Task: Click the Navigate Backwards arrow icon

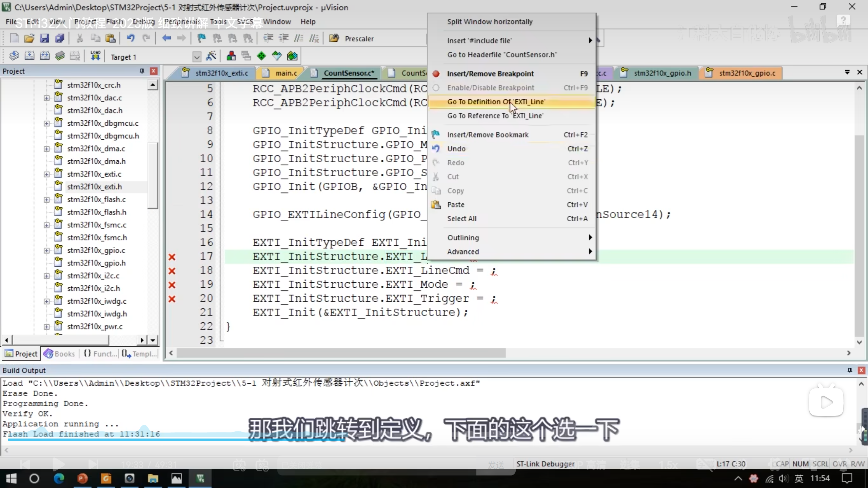Action: click(x=166, y=38)
